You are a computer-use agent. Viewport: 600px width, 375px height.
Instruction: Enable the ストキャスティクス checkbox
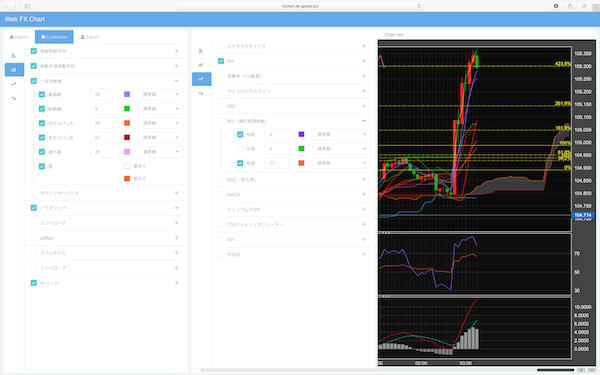pos(221,46)
